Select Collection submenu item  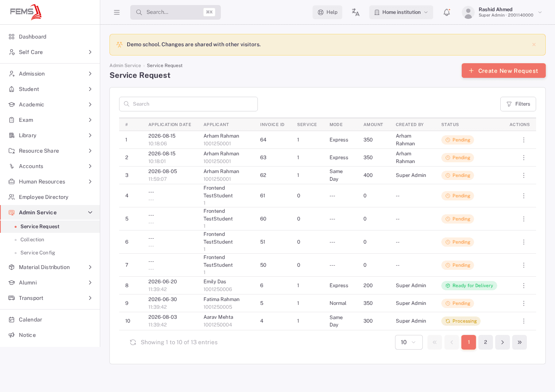(50, 240)
